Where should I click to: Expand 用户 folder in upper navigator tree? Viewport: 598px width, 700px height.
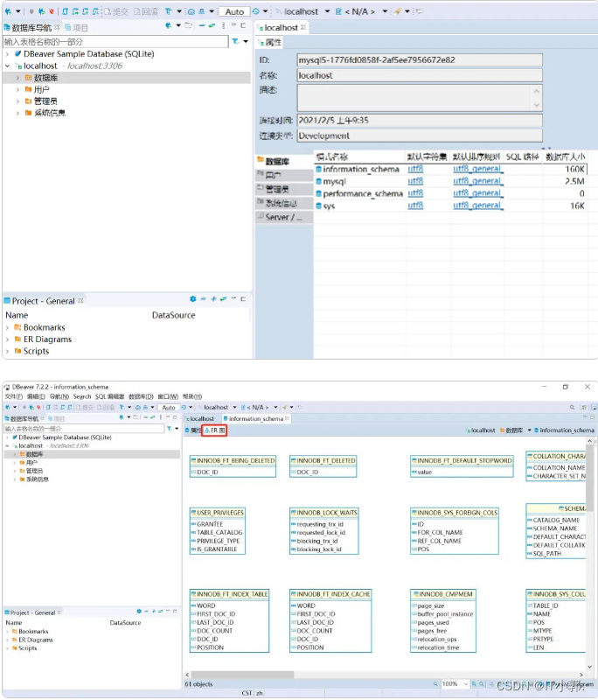pyautogui.click(x=17, y=90)
